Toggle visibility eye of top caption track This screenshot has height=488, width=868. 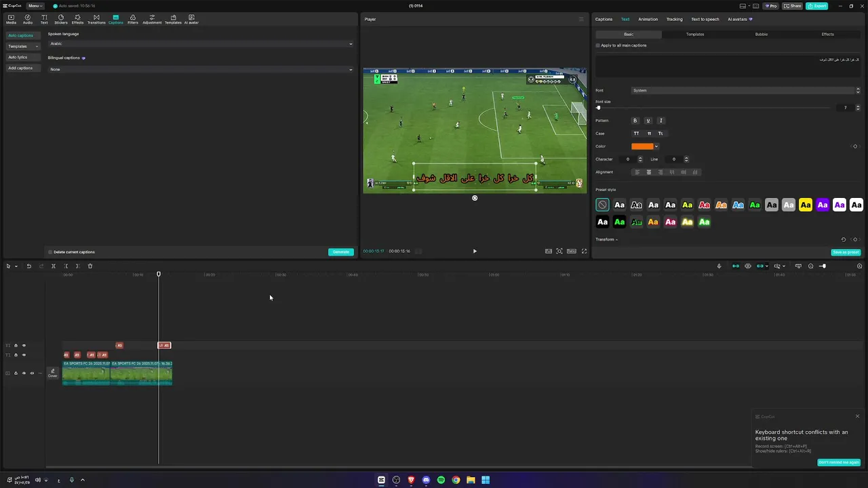24,346
